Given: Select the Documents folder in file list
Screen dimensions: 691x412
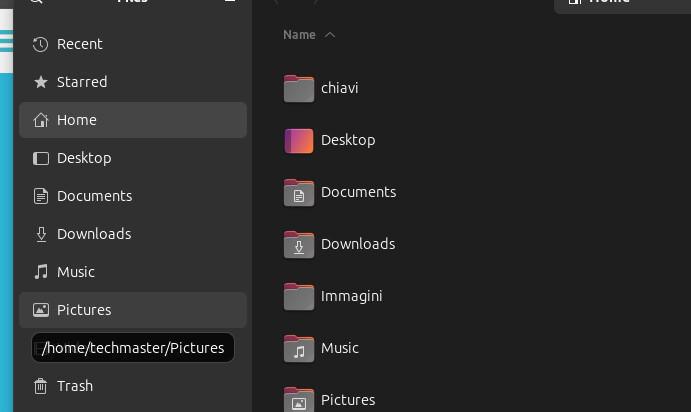Looking at the screenshot, I should point(357,192).
